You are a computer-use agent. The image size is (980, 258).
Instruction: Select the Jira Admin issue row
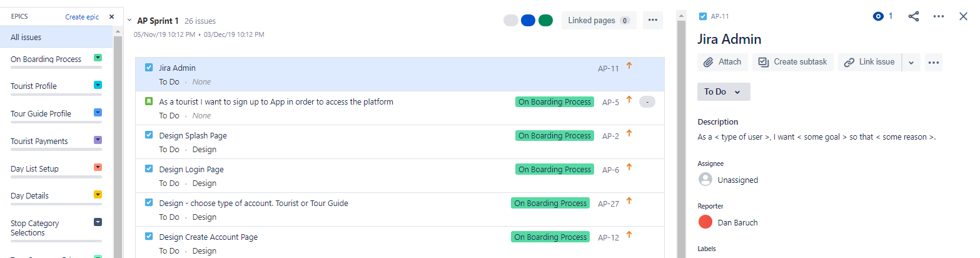click(400, 75)
